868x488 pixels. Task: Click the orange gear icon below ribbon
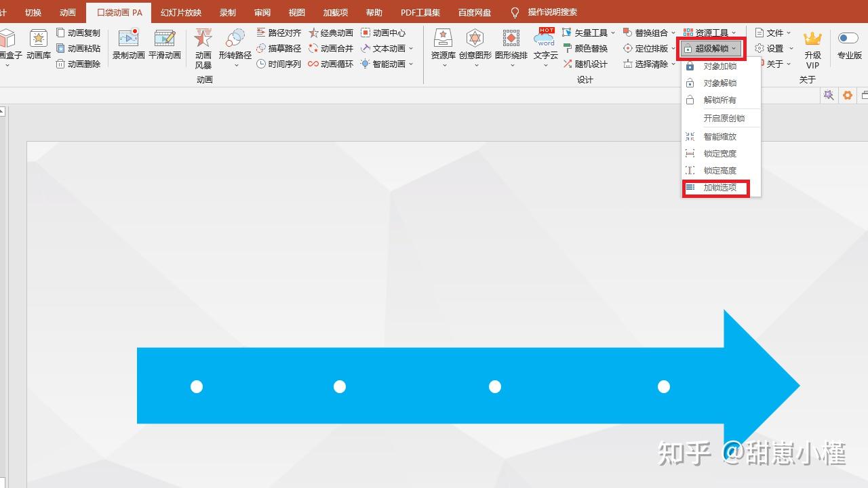(x=848, y=96)
